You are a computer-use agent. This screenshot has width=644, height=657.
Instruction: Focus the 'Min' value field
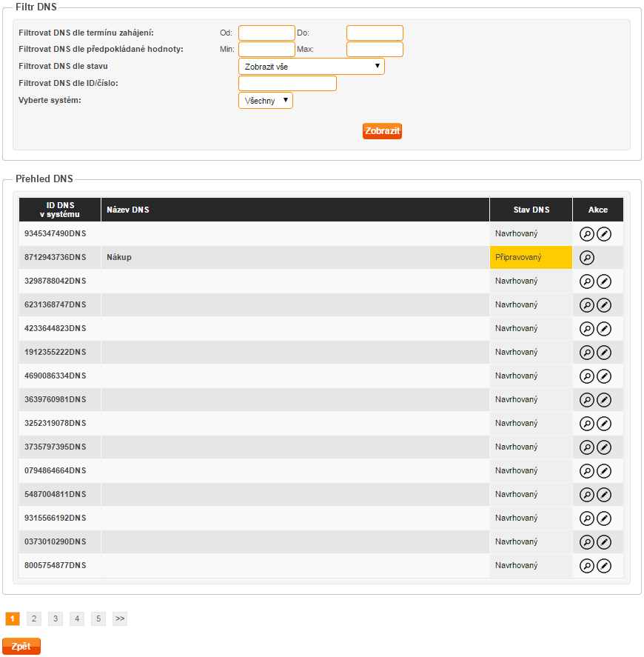266,49
